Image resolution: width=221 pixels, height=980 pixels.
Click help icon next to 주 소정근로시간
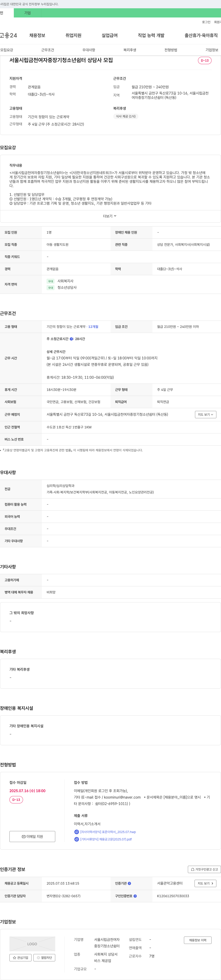pos(71,339)
